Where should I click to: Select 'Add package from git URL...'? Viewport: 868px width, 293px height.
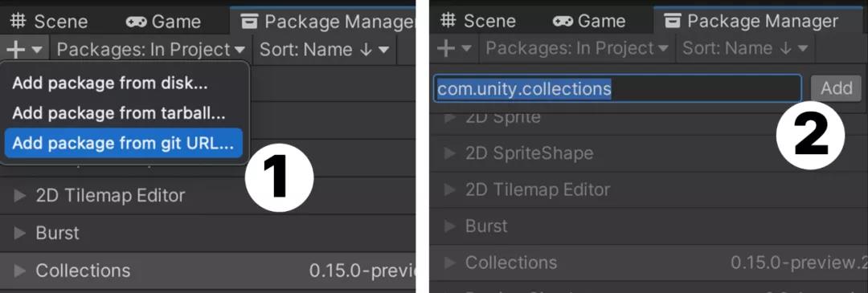click(124, 143)
